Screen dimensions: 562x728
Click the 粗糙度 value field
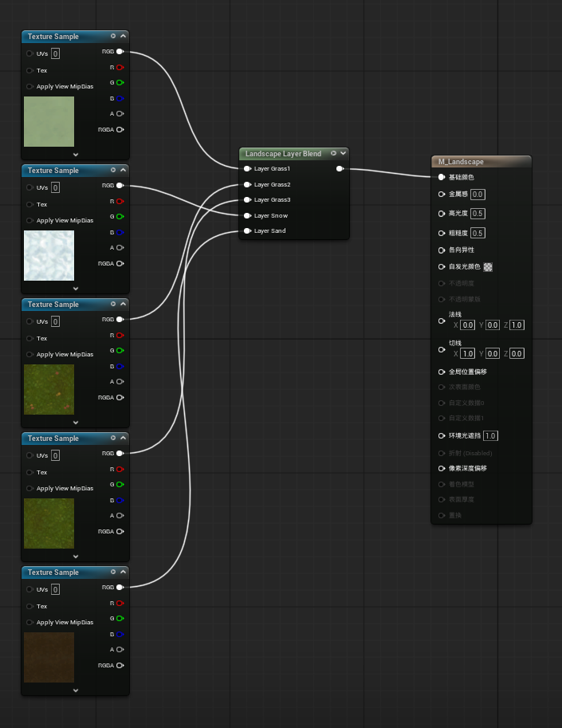478,233
